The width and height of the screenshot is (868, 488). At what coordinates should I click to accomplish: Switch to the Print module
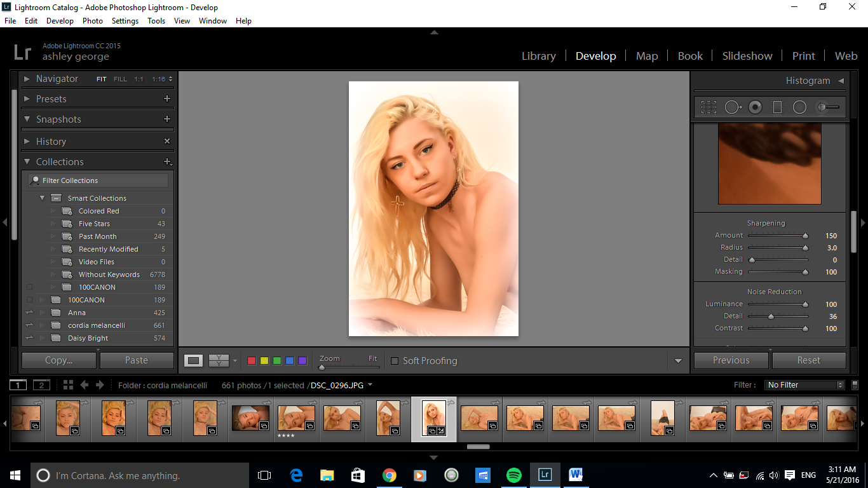pyautogui.click(x=803, y=56)
